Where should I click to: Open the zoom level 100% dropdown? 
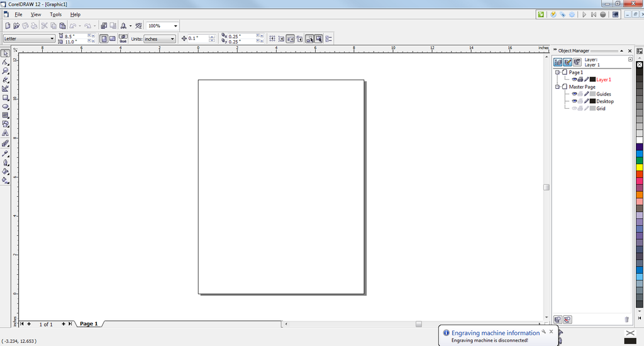pyautogui.click(x=175, y=26)
